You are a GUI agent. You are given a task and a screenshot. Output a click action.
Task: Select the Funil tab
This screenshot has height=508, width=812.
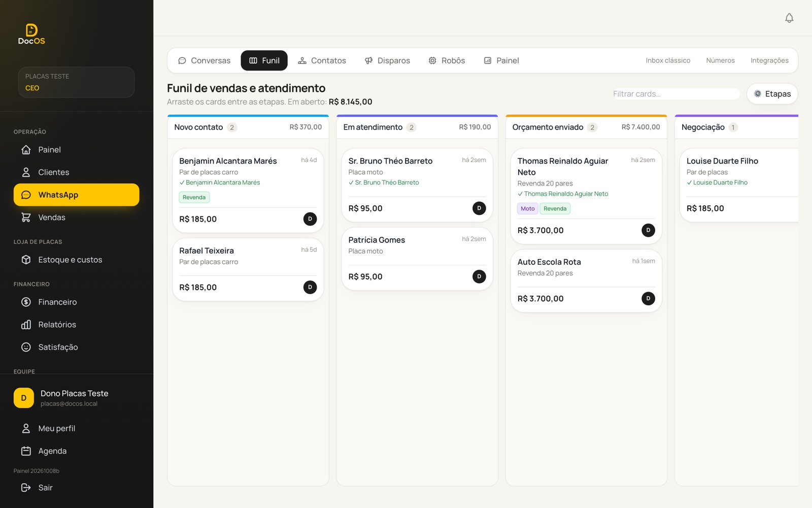264,60
